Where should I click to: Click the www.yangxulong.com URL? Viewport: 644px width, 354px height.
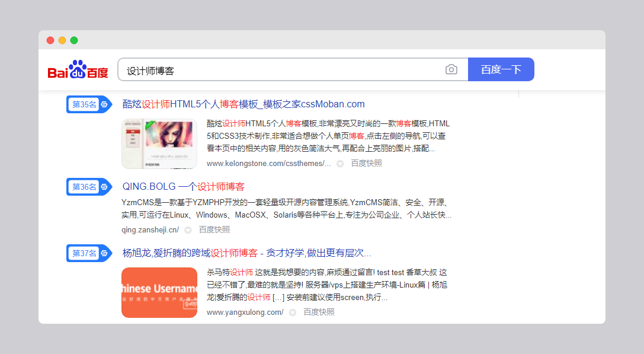(x=245, y=312)
